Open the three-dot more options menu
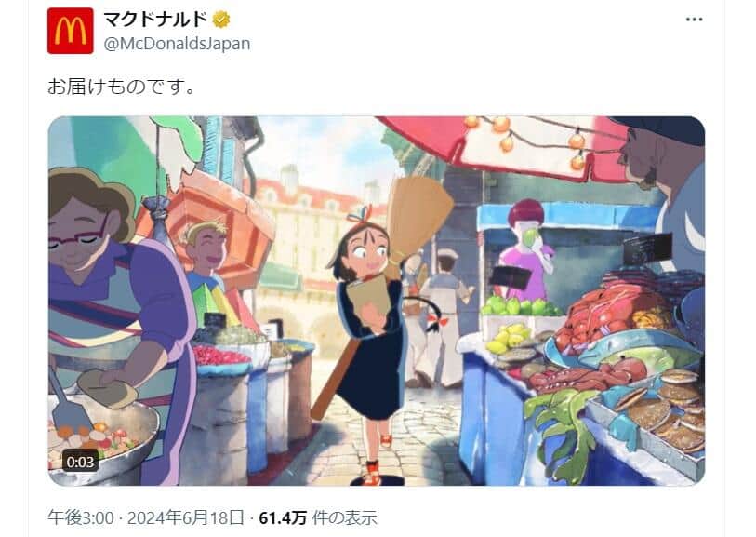This screenshot has height=537, width=756. click(x=694, y=20)
